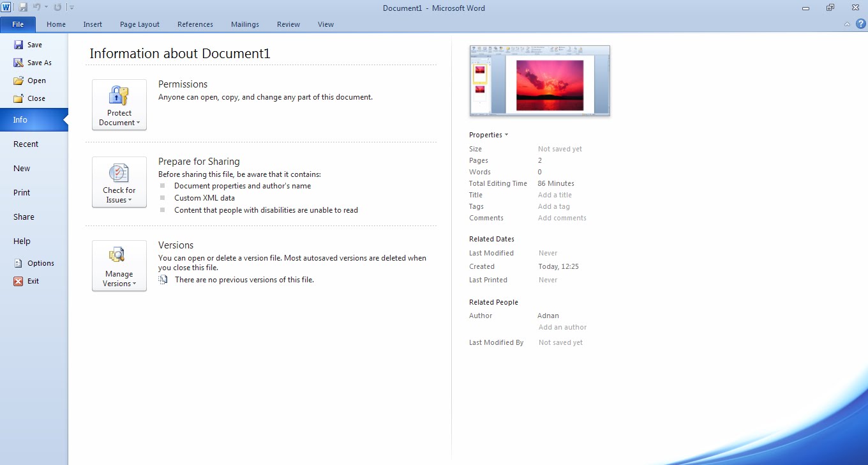
Task: Switch to the View tab
Action: [325, 24]
